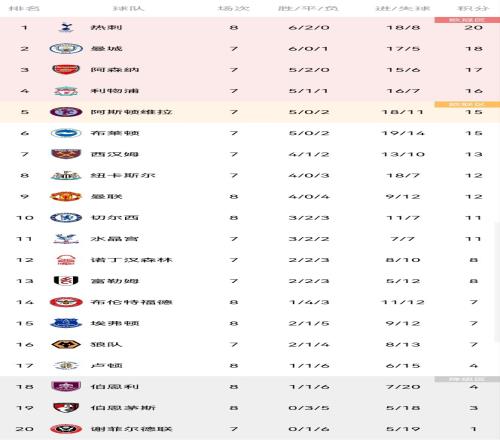Open team name 诺丁汉森林

pyautogui.click(x=132, y=260)
